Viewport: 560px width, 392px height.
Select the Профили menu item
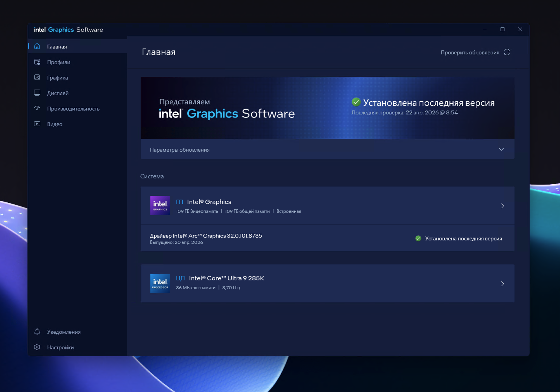(59, 62)
